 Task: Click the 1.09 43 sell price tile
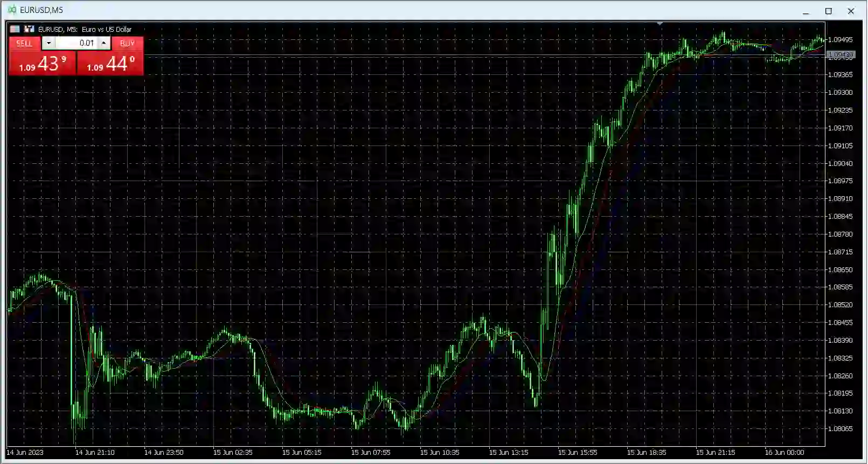pos(43,64)
